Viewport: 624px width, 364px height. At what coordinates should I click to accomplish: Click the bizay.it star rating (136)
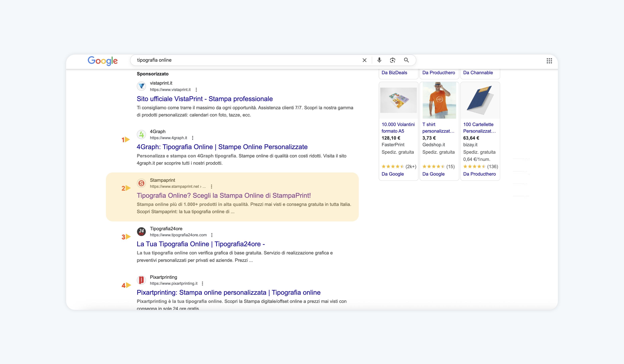480,166
